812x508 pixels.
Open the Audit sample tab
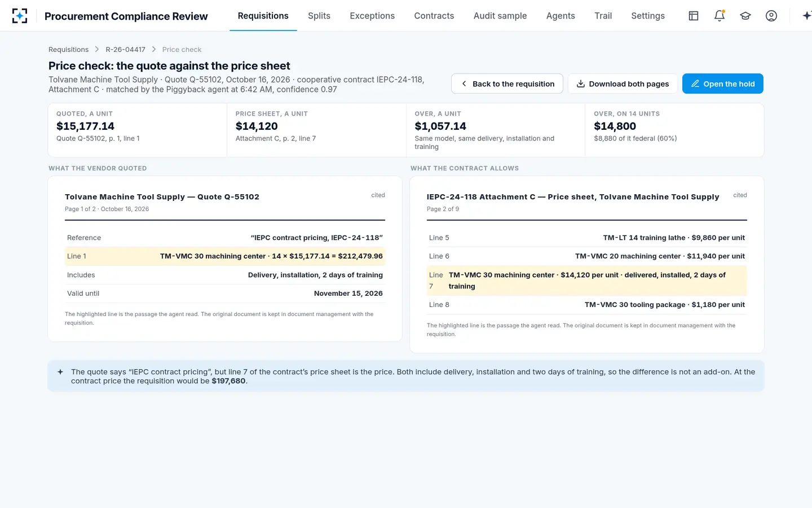[x=500, y=16]
